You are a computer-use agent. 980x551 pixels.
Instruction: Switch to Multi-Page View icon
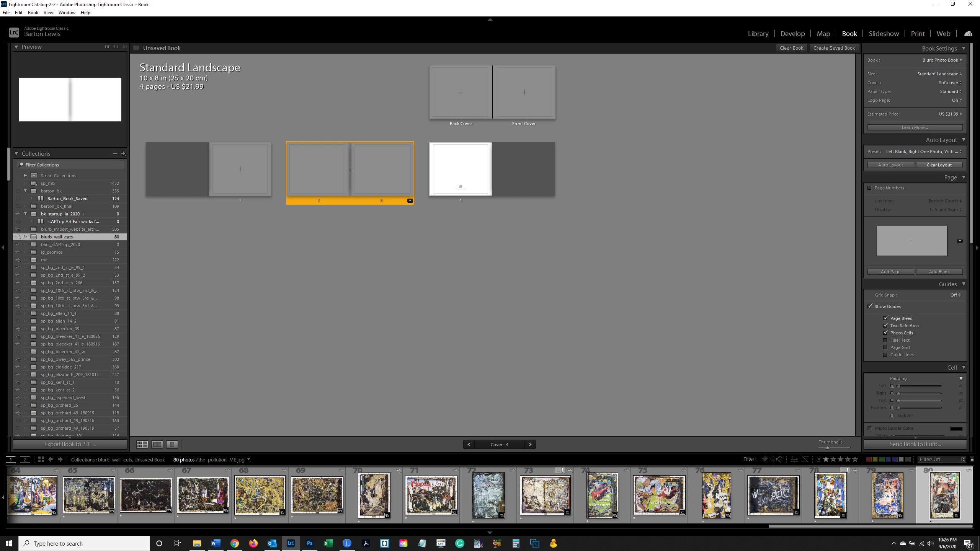pos(142,444)
